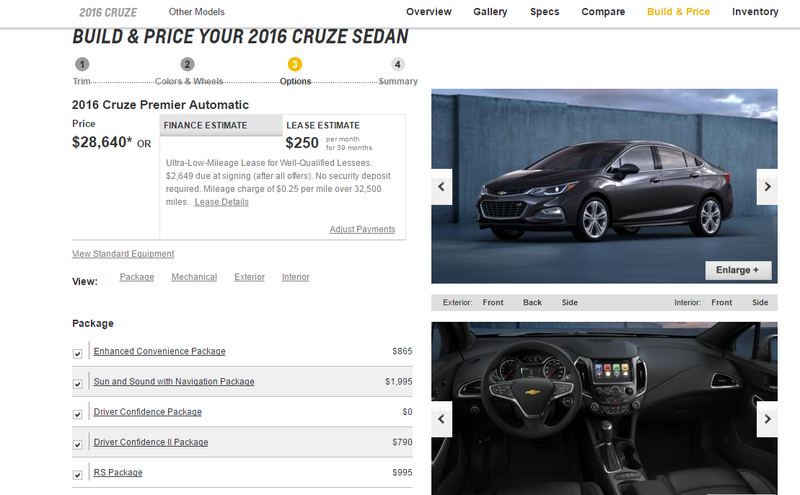
Task: Click Enlarge + button on car image
Action: [x=738, y=270]
